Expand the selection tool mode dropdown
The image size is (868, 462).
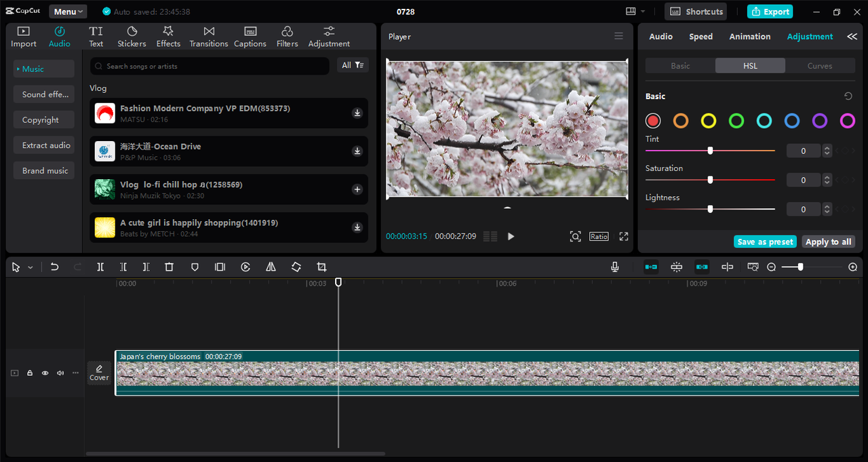coord(31,267)
